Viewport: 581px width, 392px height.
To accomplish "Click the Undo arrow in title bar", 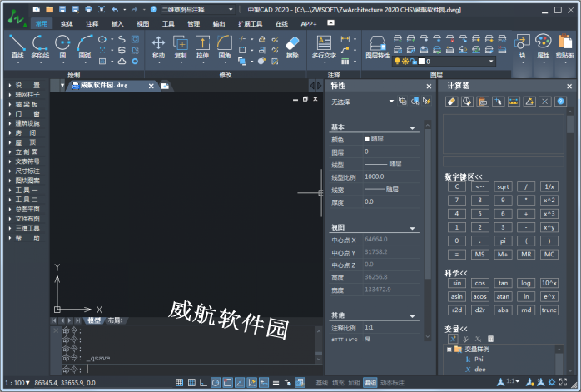I will click(115, 10).
